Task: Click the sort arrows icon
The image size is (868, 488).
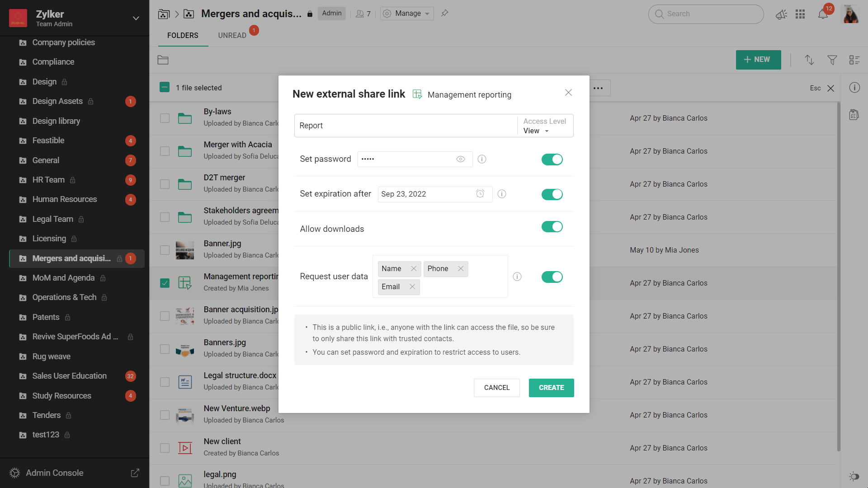Action: [x=809, y=60]
